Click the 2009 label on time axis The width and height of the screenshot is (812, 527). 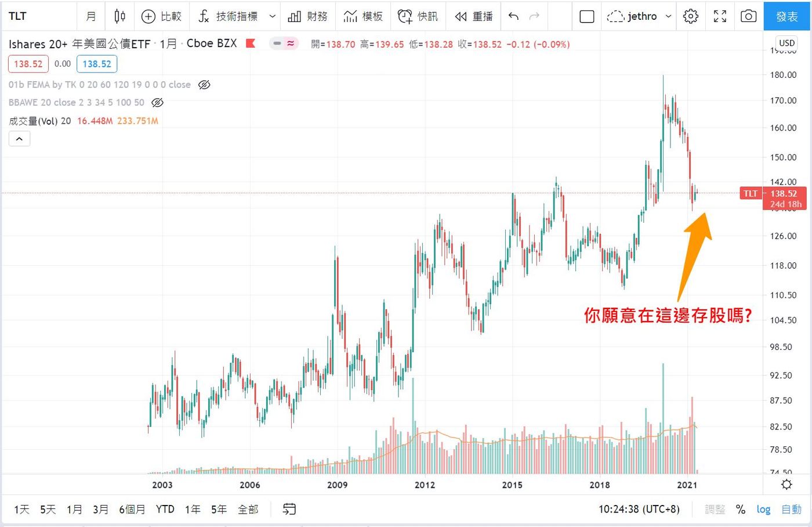point(337,485)
